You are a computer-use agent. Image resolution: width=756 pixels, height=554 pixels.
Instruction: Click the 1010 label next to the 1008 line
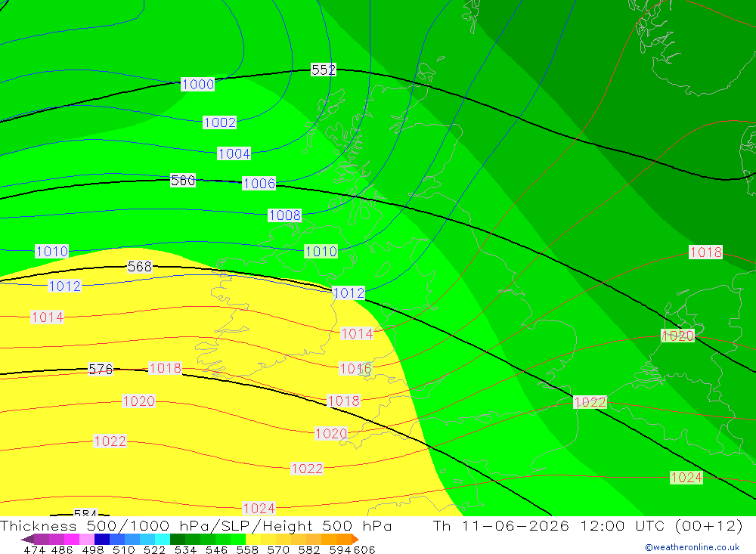click(x=321, y=251)
